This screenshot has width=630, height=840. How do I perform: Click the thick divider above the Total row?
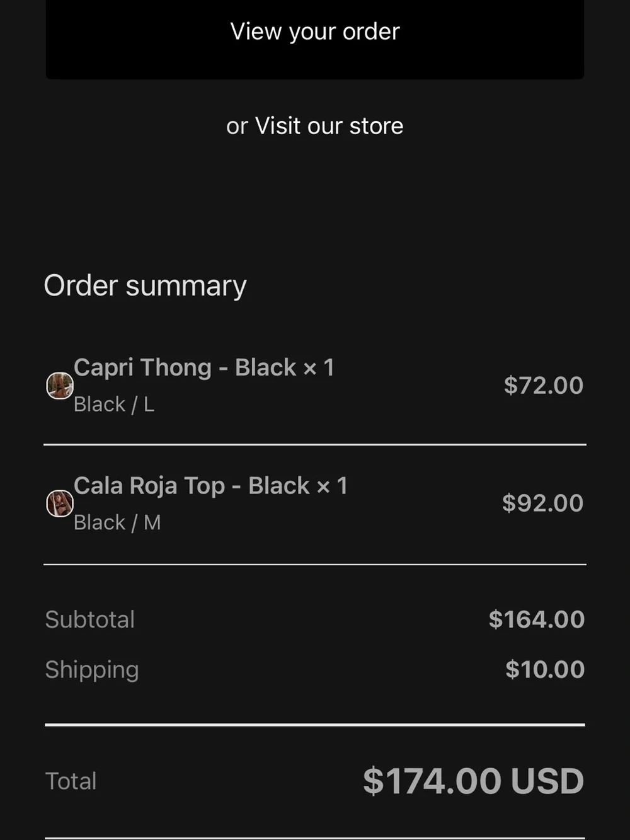point(315,725)
